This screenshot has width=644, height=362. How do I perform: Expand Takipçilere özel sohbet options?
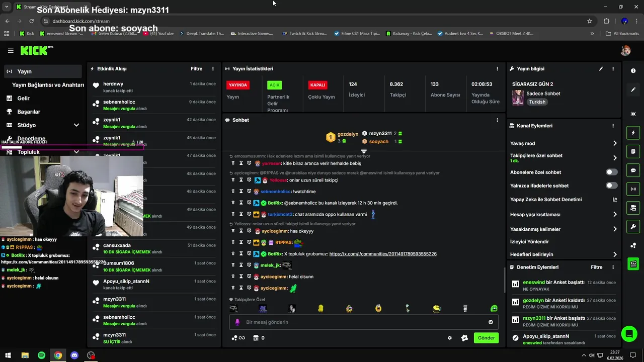615,158
